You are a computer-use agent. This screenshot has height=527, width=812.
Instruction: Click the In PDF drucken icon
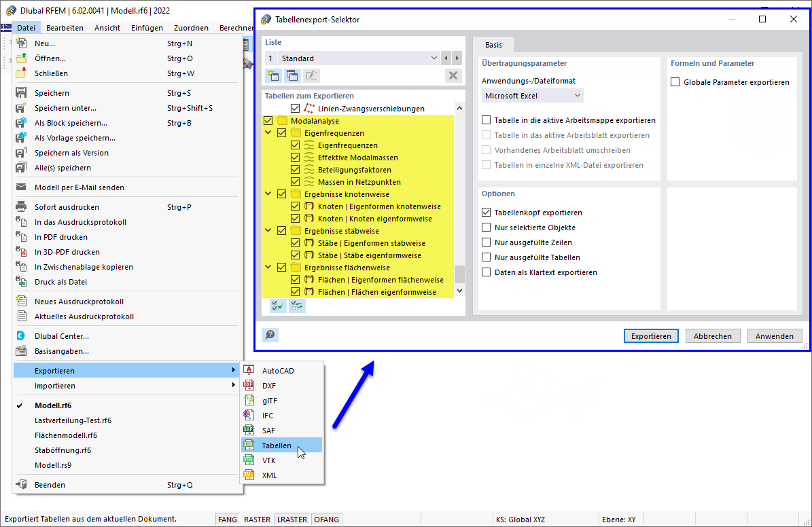[21, 236]
